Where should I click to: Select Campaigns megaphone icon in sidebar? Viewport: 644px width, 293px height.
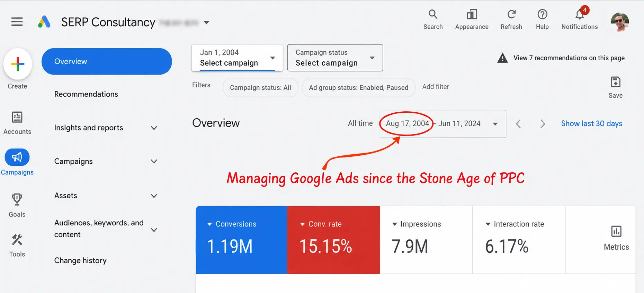(x=17, y=157)
